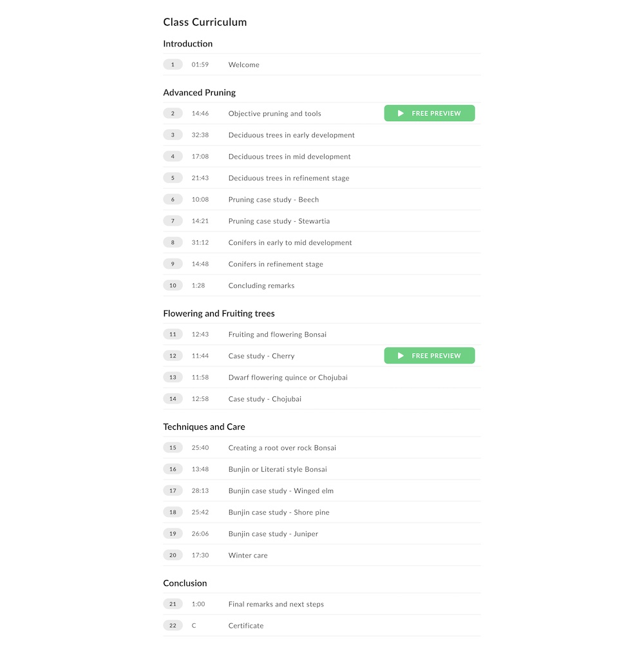
Task: Click the Advanced Pruning section heading
Action: pyautogui.click(x=199, y=93)
